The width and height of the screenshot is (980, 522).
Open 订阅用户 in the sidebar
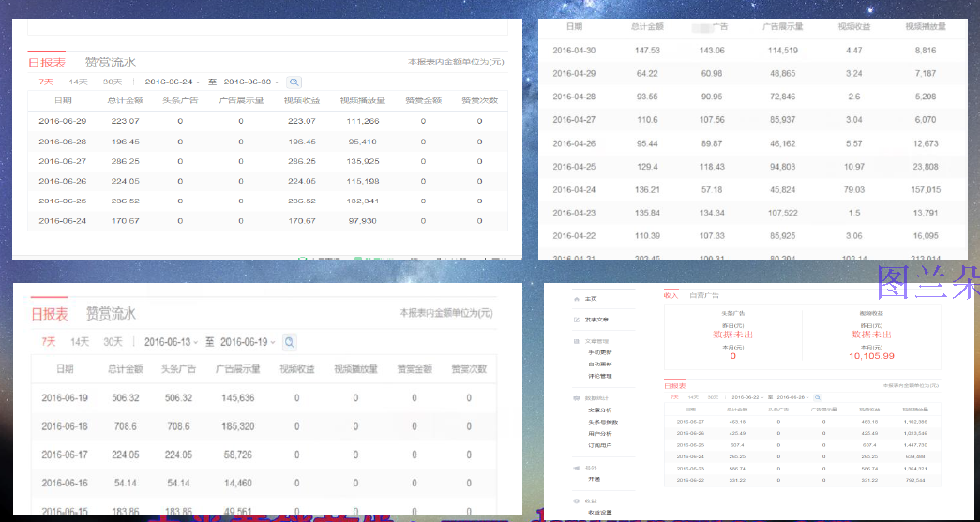[600, 445]
